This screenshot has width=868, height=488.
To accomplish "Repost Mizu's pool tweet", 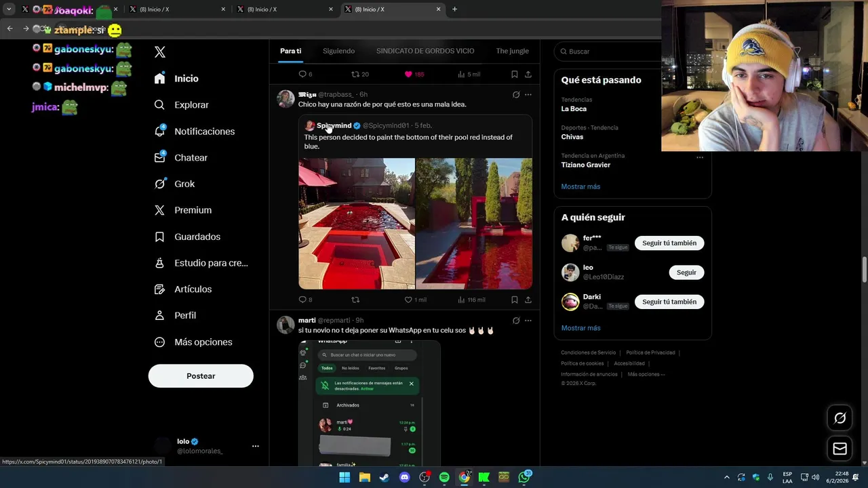I will 355,300.
